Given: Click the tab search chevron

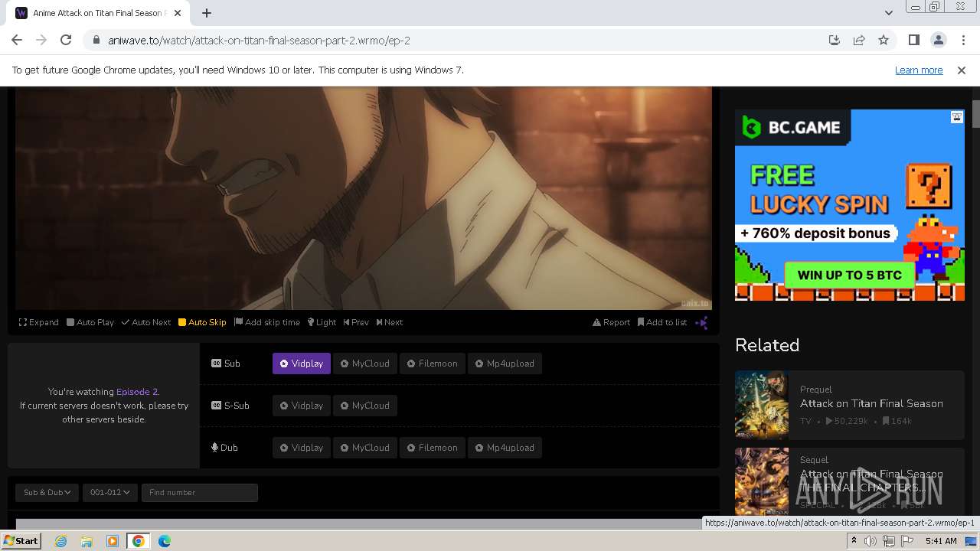Looking at the screenshot, I should (x=888, y=13).
